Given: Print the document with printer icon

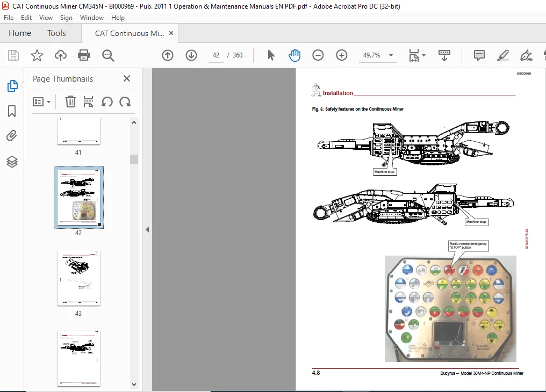Looking at the screenshot, I should click(x=84, y=55).
